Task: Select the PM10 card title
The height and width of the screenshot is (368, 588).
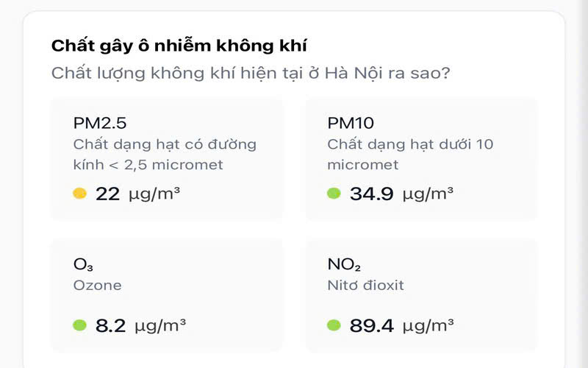Action: click(351, 123)
